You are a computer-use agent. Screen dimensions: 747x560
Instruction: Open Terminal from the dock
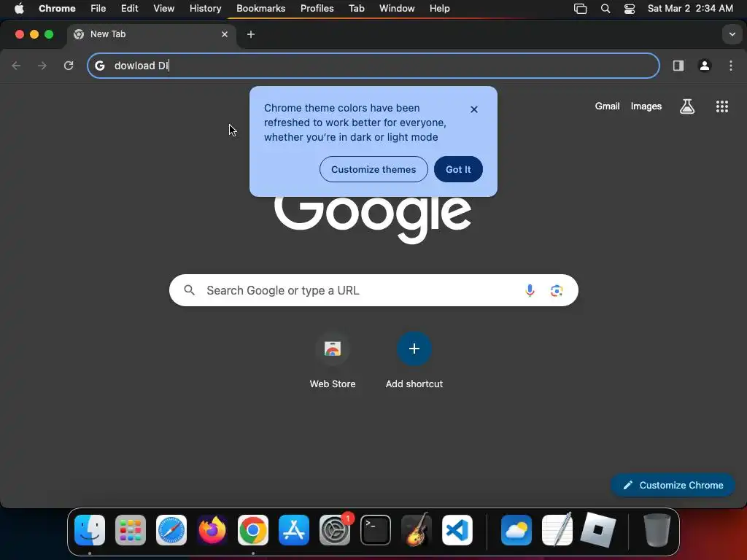pyautogui.click(x=376, y=530)
